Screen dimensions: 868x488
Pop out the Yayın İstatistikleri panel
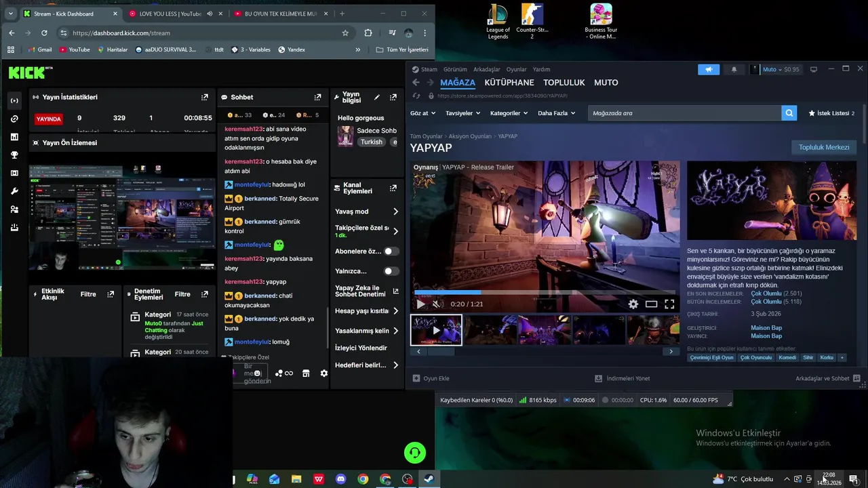click(205, 97)
